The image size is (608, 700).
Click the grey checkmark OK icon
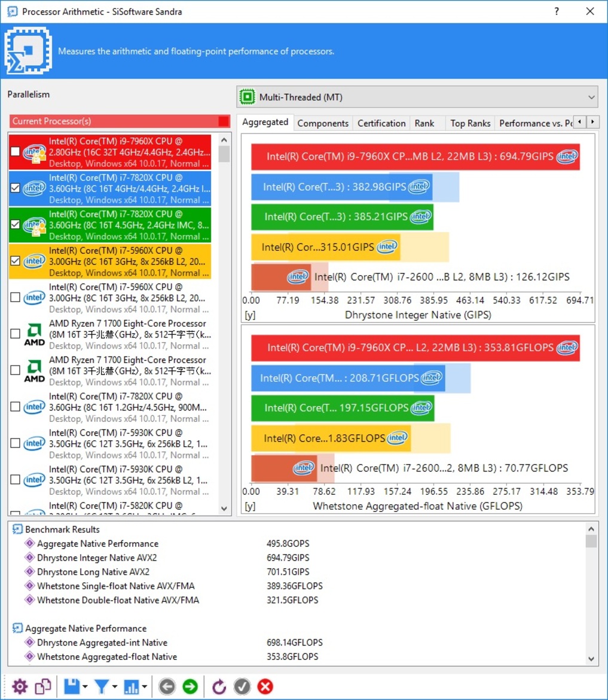[242, 686]
